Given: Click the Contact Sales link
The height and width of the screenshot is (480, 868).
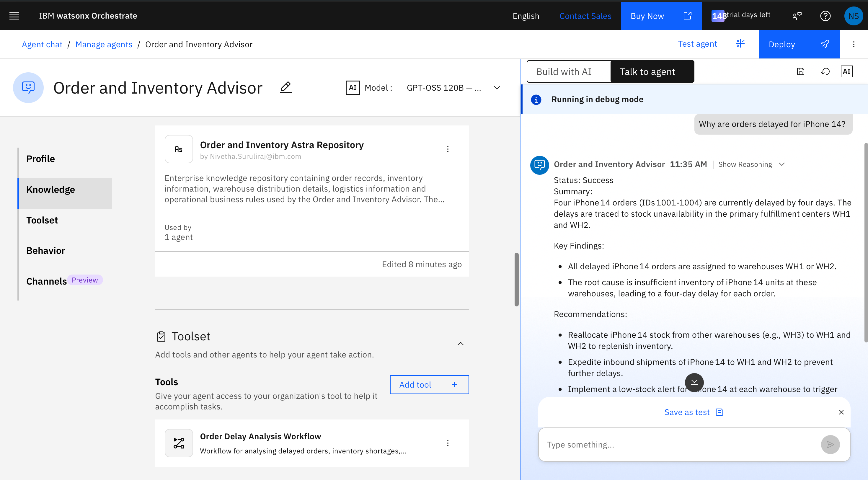Looking at the screenshot, I should [585, 16].
